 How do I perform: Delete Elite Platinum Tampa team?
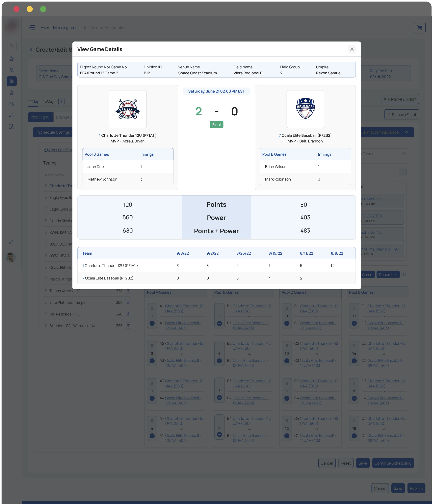pos(128,302)
